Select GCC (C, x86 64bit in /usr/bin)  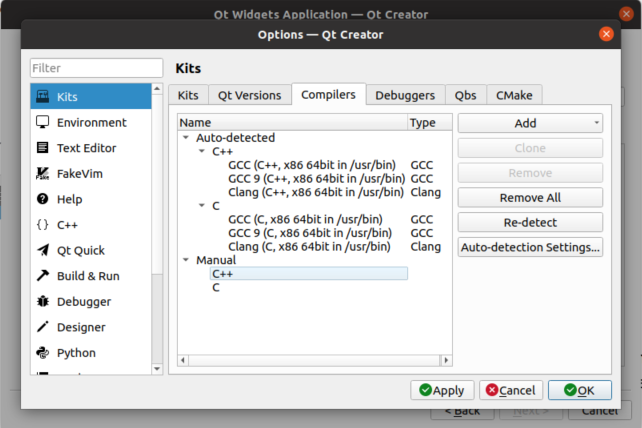(305, 219)
